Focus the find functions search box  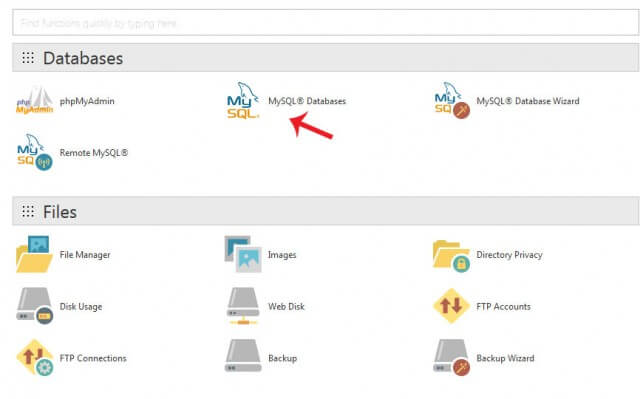point(326,23)
